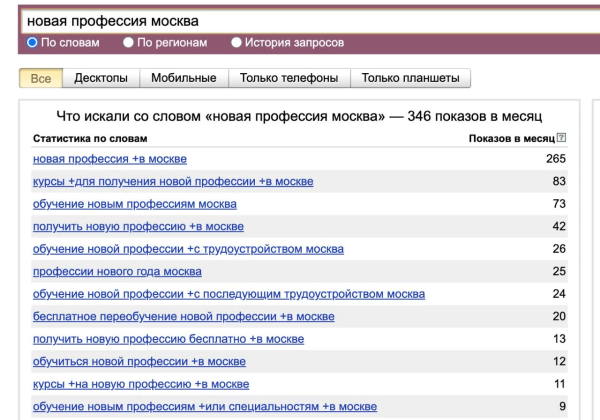Open link получить новую профессию бесплатно +в москве
Image resolution: width=600 pixels, height=420 pixels.
pos(168,339)
